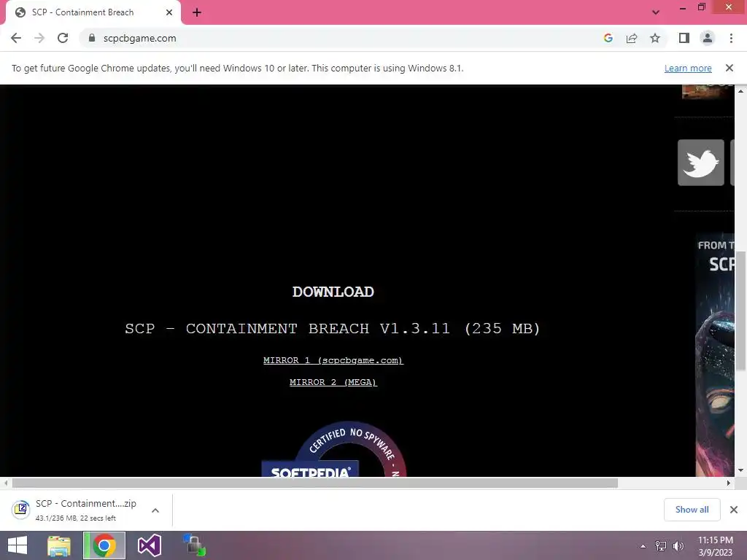Share this page via share icon

(632, 38)
